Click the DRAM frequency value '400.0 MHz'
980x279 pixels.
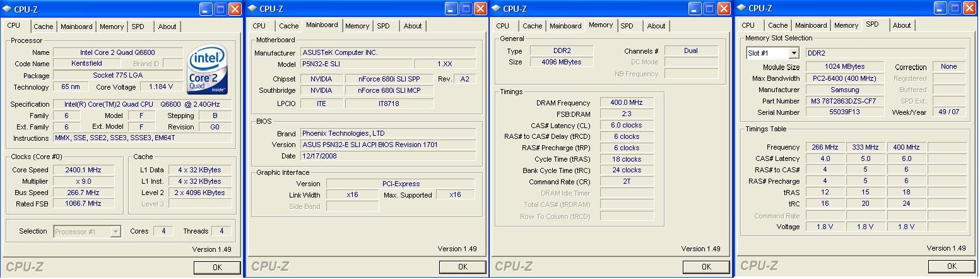click(627, 102)
